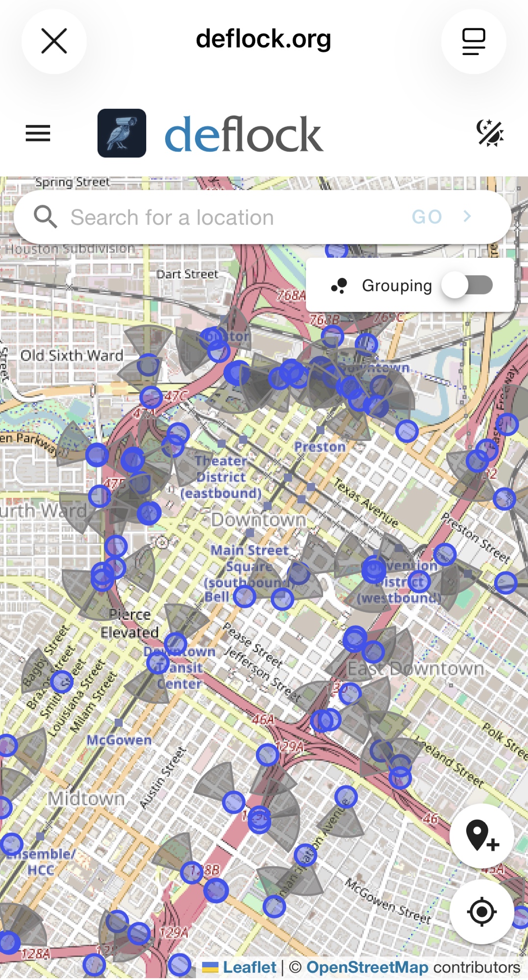Select camera marker near Bell station label
Image resolution: width=528 pixels, height=980 pixels.
(x=244, y=596)
